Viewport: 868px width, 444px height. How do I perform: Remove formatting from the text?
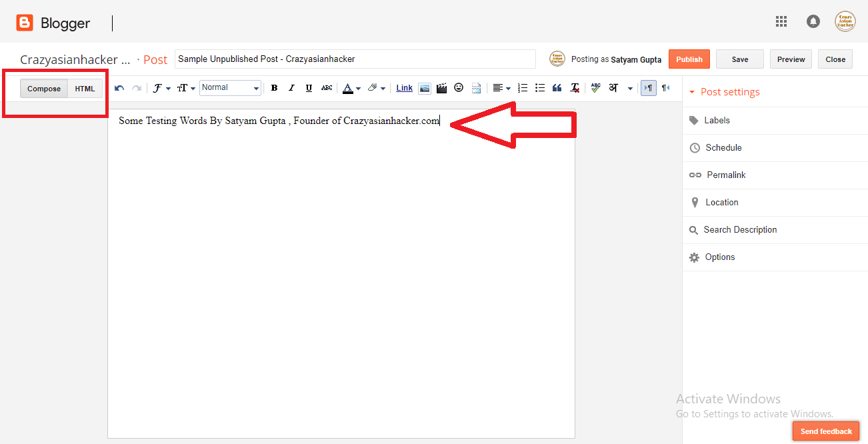[x=574, y=87]
